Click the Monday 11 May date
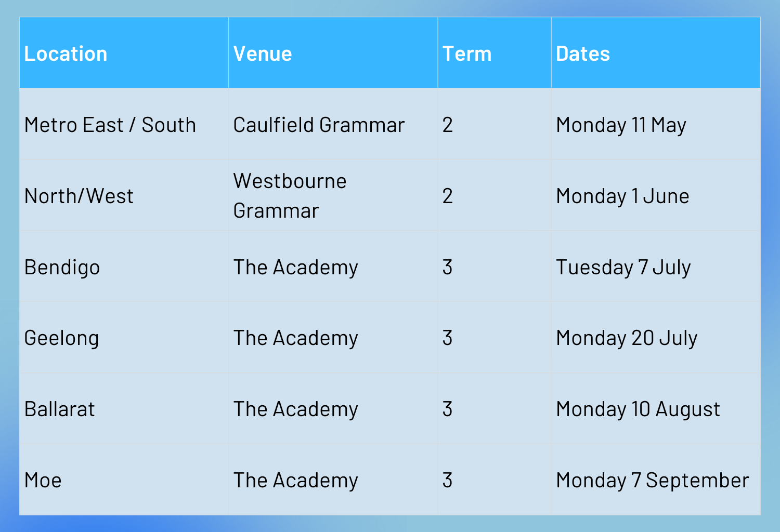This screenshot has width=780, height=532. coord(621,125)
